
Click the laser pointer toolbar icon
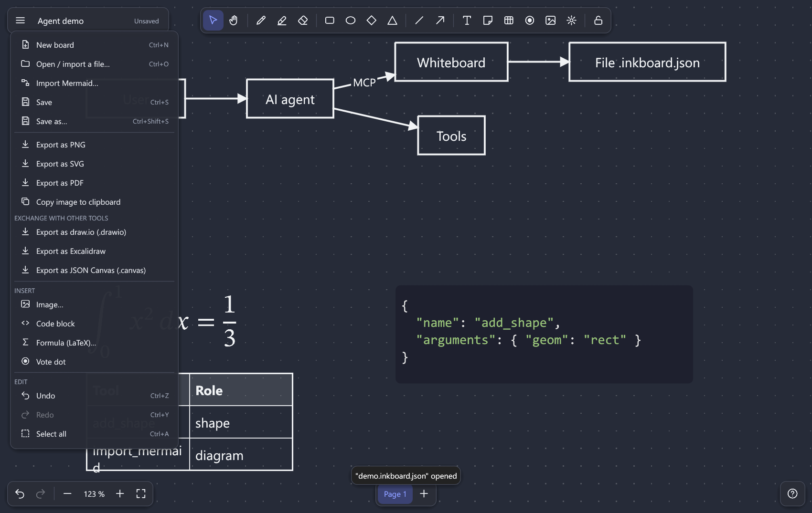tap(571, 21)
